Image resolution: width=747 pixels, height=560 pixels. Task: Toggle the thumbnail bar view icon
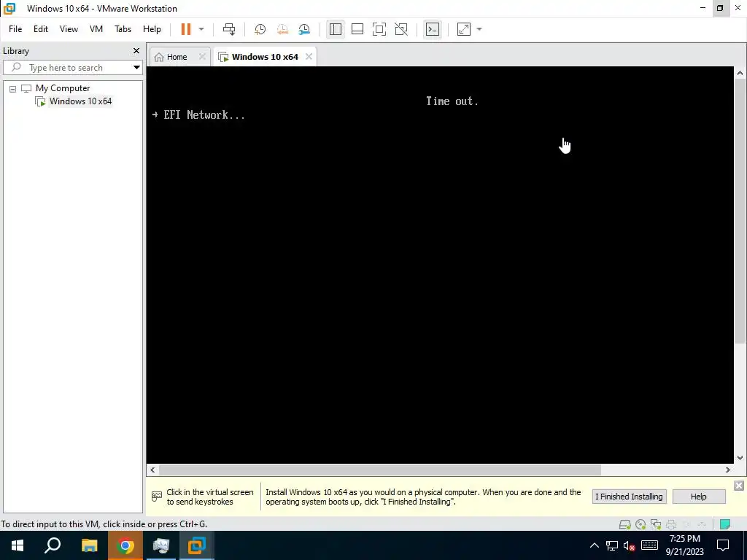click(357, 29)
